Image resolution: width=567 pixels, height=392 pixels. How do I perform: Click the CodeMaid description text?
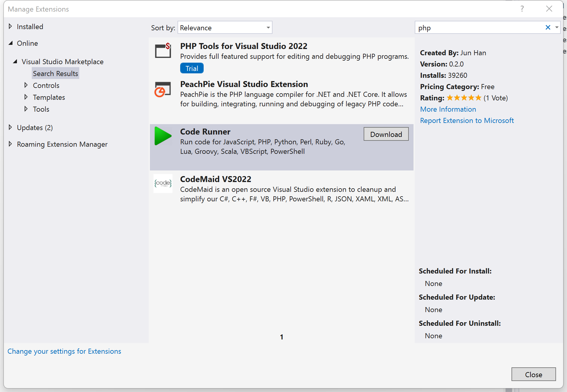tap(294, 194)
